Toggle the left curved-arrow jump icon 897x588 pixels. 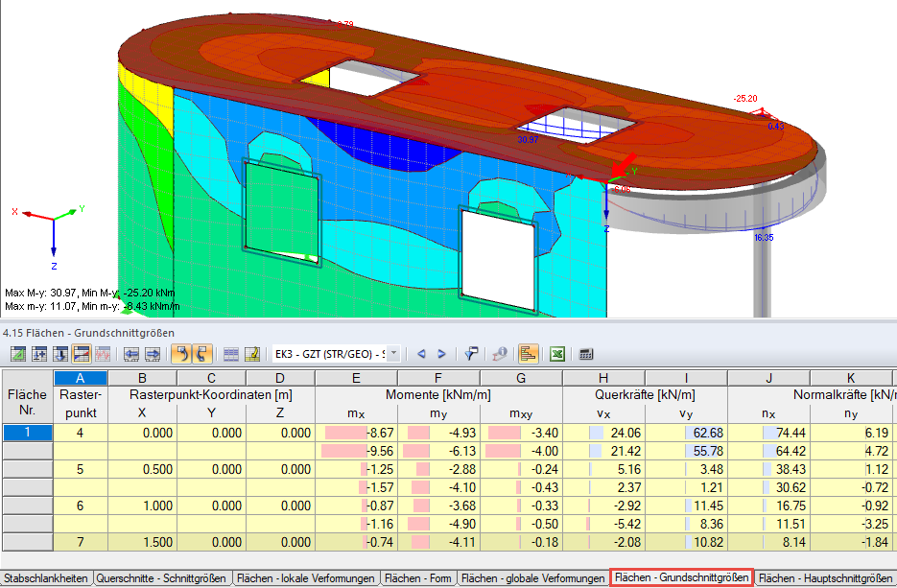(178, 353)
